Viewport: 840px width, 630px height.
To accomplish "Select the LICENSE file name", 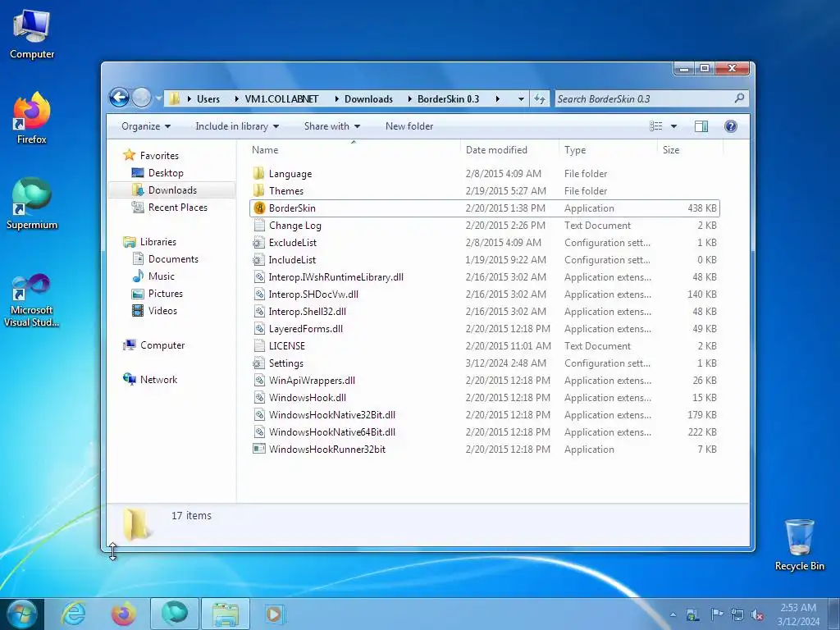I will click(286, 346).
